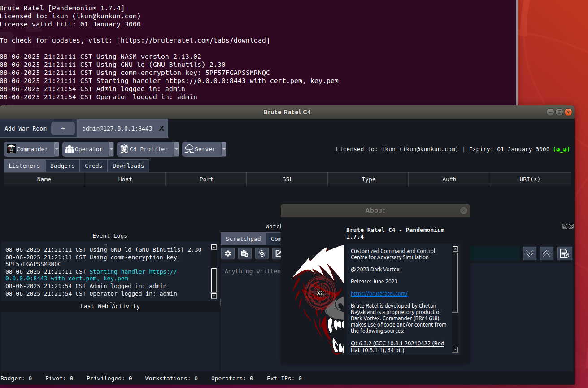The width and height of the screenshot is (588, 388).
Task: Close the Watchlist panel with X icon
Action: 571,227
